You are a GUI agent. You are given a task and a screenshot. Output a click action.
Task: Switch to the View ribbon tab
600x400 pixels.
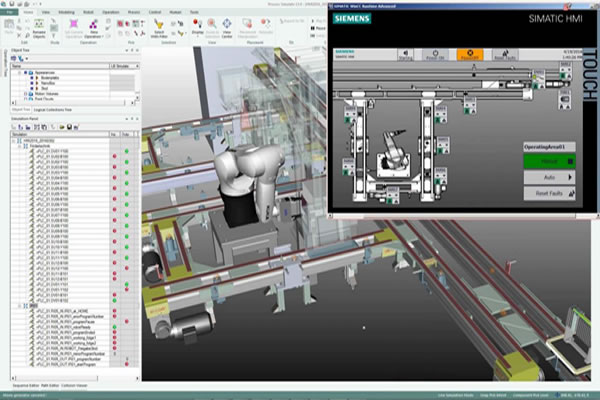click(46, 12)
